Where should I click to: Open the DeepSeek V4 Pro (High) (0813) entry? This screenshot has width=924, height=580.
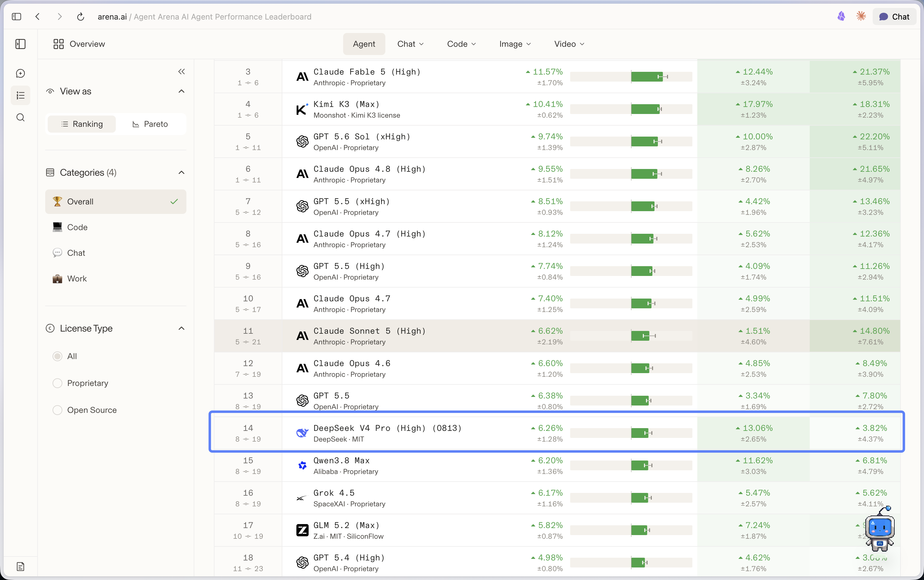[387, 428]
